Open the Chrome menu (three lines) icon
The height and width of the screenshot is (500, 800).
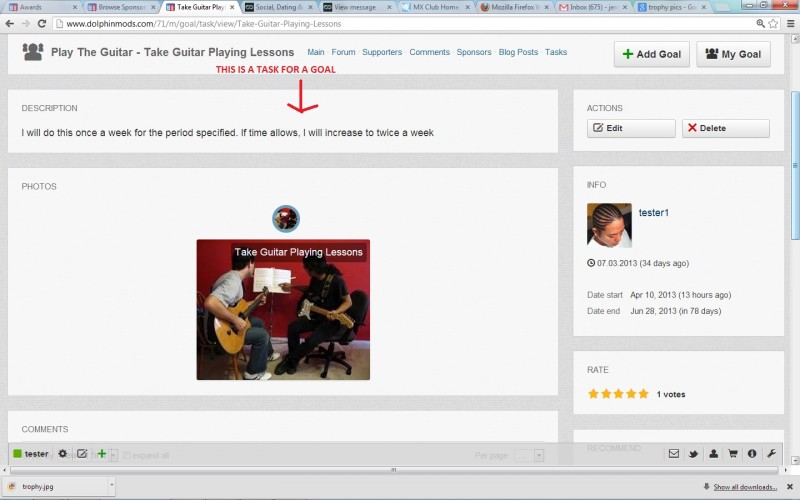[x=790, y=23]
